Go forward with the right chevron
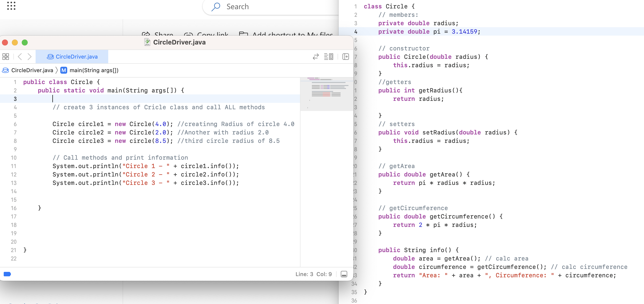This screenshot has height=304, width=644. (x=29, y=57)
